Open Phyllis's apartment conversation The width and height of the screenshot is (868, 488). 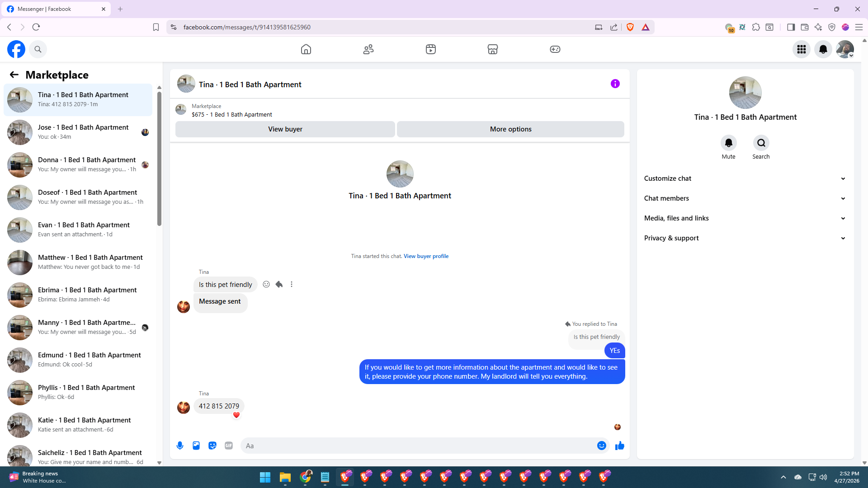pos(78,393)
